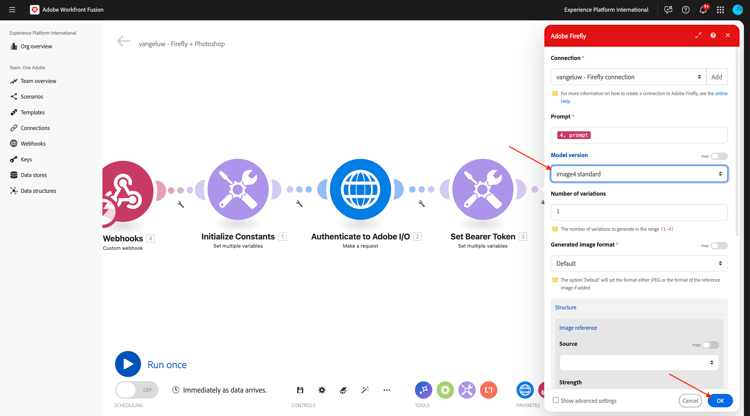Select the Webhooks module
Image resolution: width=750 pixels, height=416 pixels.
click(125, 191)
